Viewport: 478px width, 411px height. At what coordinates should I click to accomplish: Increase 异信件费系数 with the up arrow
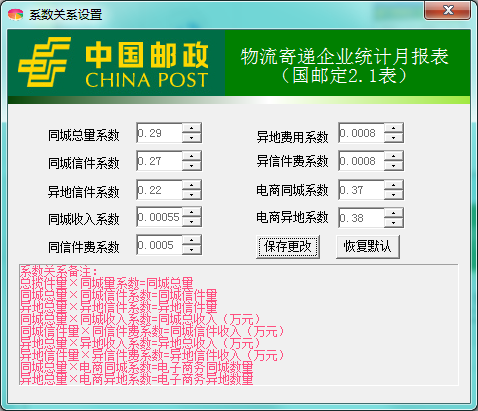pyautogui.click(x=394, y=156)
